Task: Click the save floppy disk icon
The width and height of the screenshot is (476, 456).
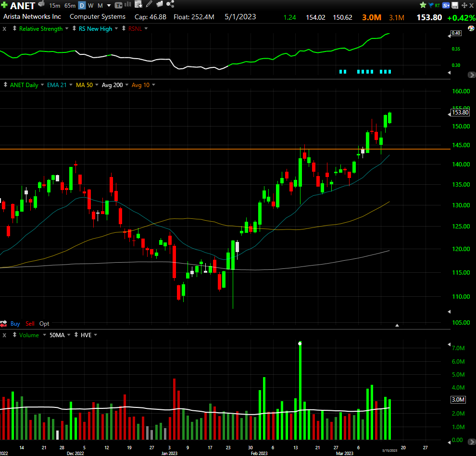Action: [455, 5]
